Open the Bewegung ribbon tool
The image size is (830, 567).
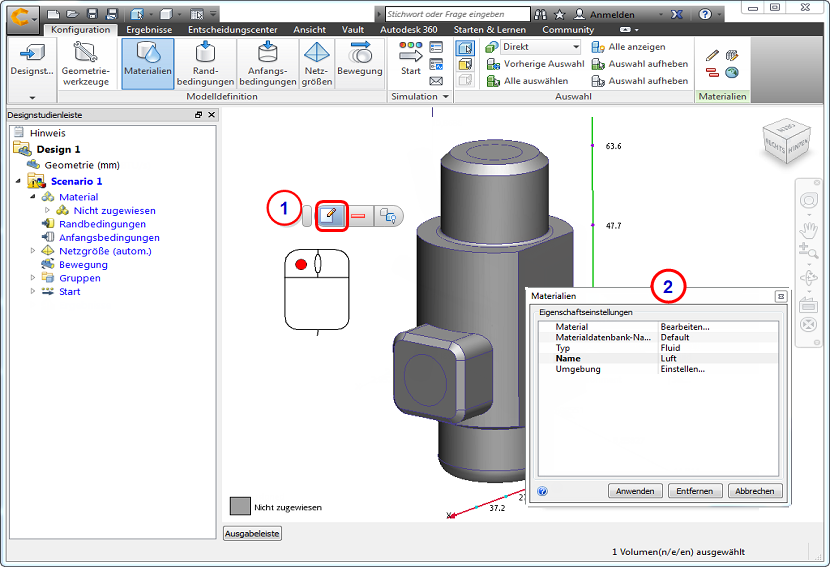[359, 65]
